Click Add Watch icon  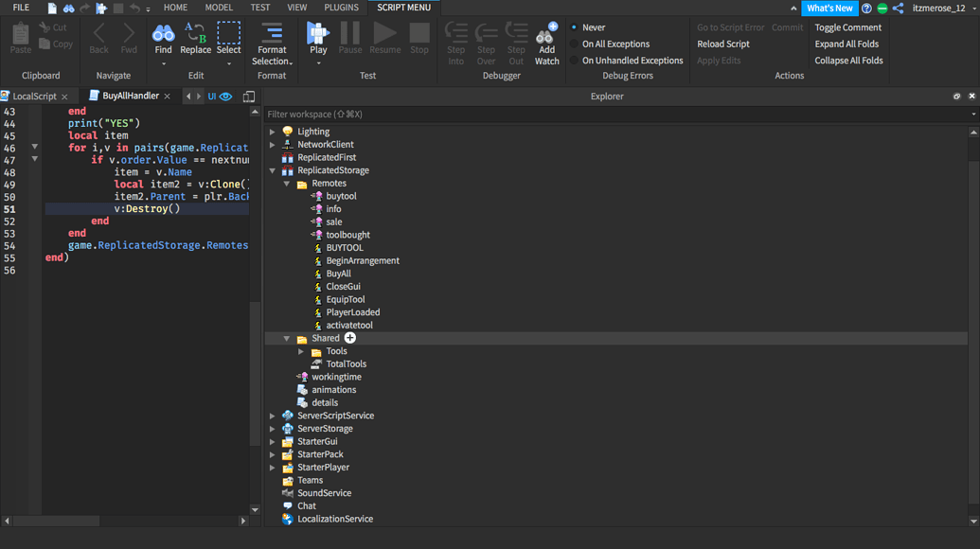coord(547,33)
